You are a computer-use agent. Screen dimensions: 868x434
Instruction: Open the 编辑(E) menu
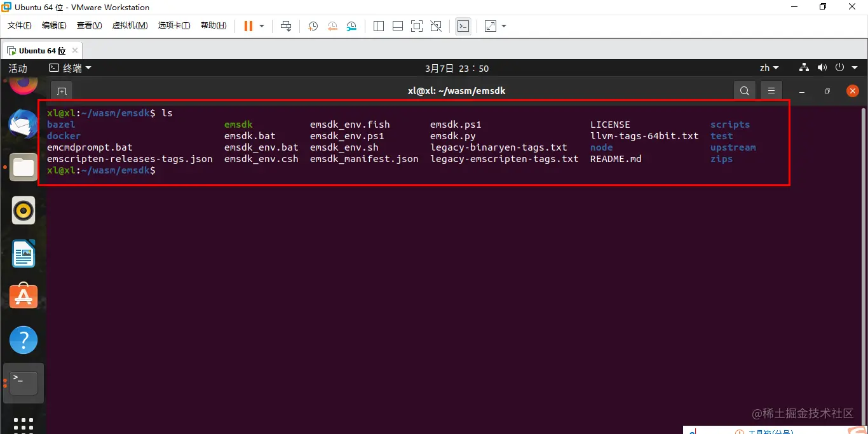coord(54,25)
